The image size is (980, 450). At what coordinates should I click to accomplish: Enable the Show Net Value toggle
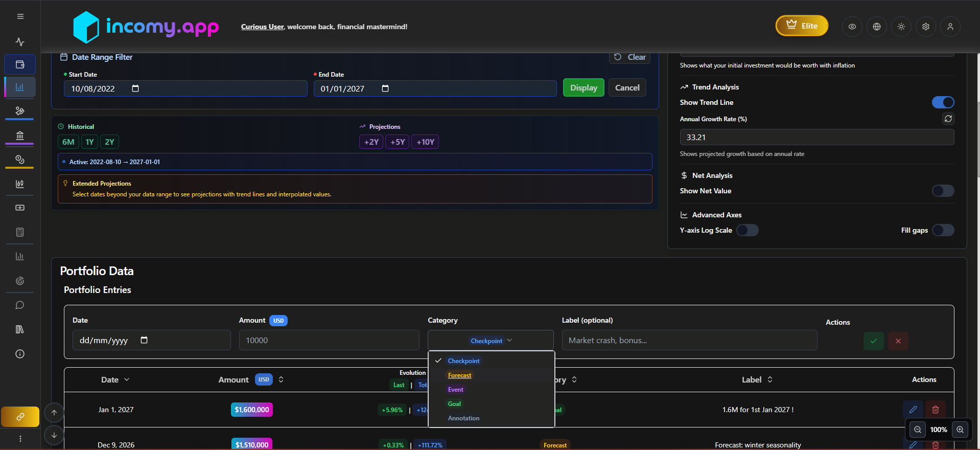[943, 191]
